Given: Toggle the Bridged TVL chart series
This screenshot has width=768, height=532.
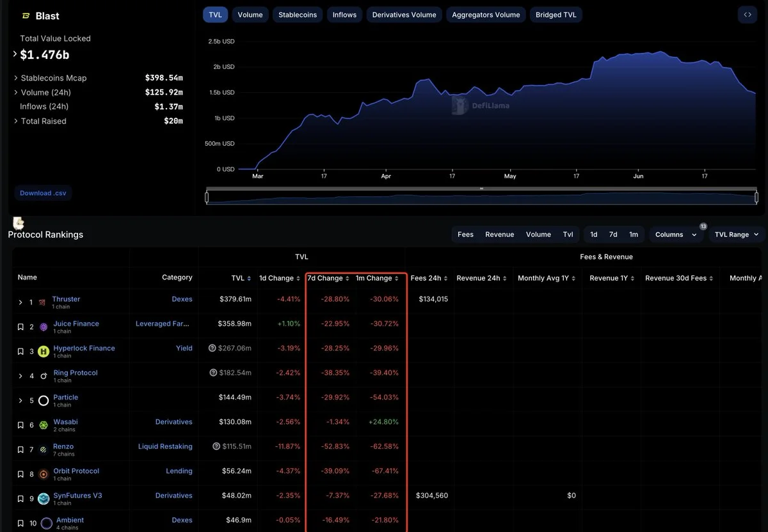Looking at the screenshot, I should point(556,15).
